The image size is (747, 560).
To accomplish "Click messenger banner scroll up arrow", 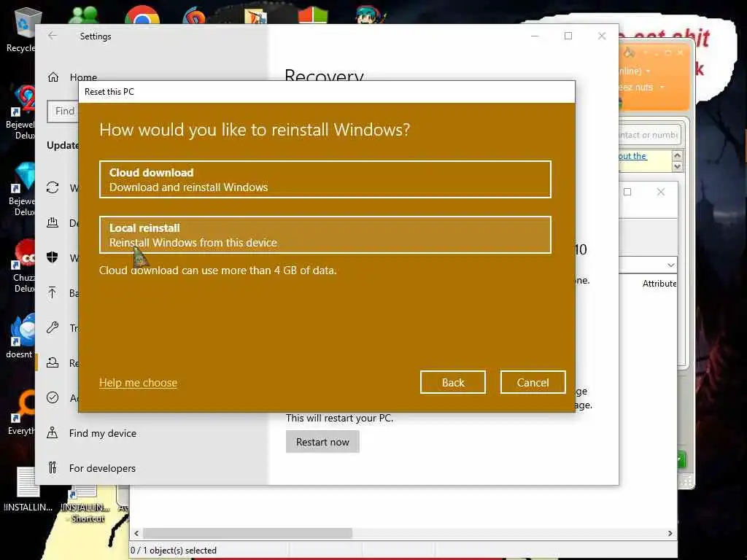I will coord(677,156).
